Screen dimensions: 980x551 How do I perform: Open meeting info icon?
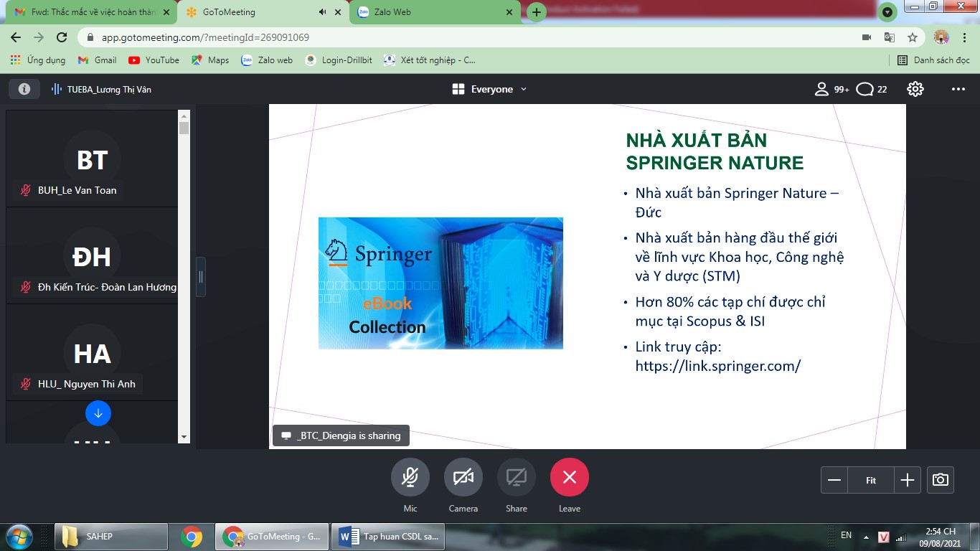(24, 89)
